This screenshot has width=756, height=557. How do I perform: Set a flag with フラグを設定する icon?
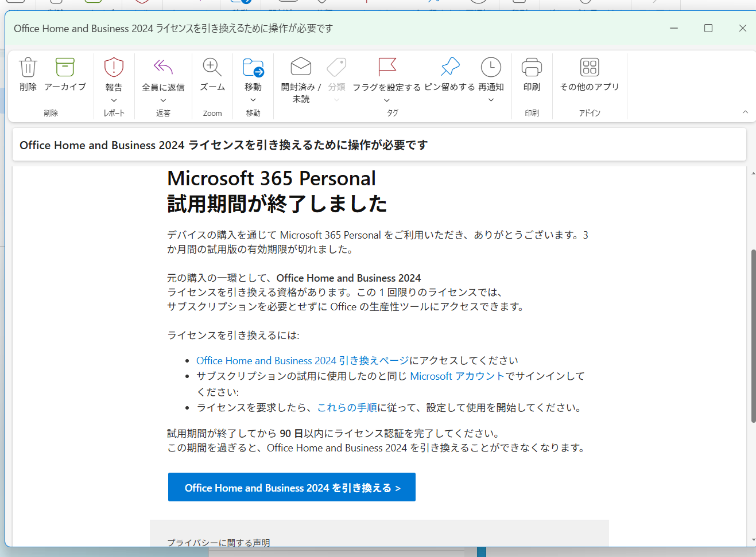point(387,67)
